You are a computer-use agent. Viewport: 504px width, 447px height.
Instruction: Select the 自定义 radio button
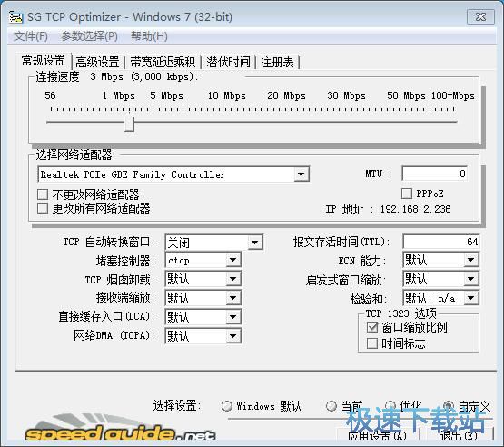click(449, 406)
